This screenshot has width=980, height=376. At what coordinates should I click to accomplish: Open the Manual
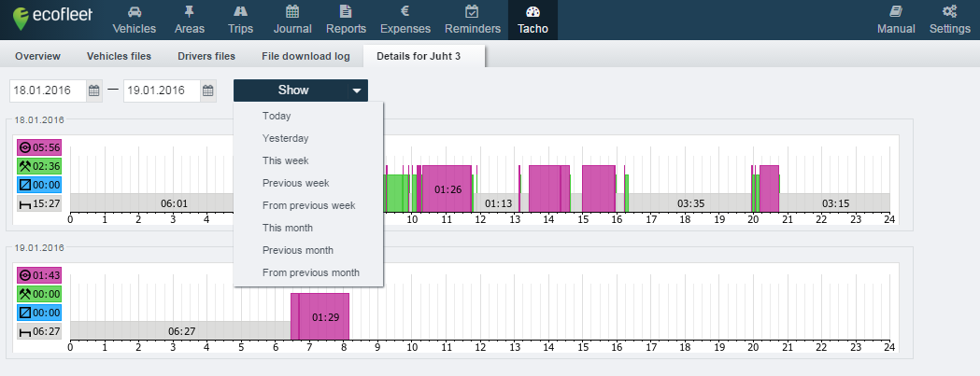pos(896,20)
